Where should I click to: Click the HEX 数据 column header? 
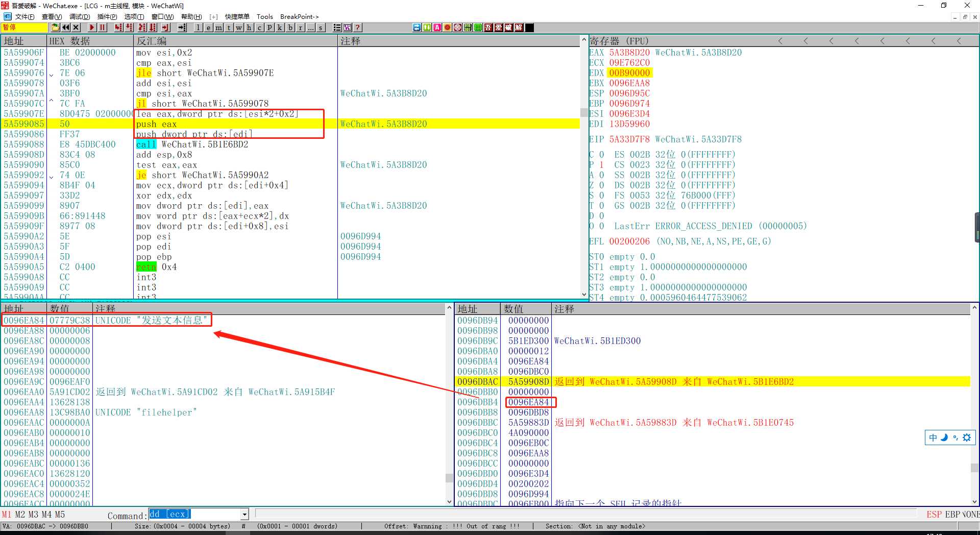point(90,41)
